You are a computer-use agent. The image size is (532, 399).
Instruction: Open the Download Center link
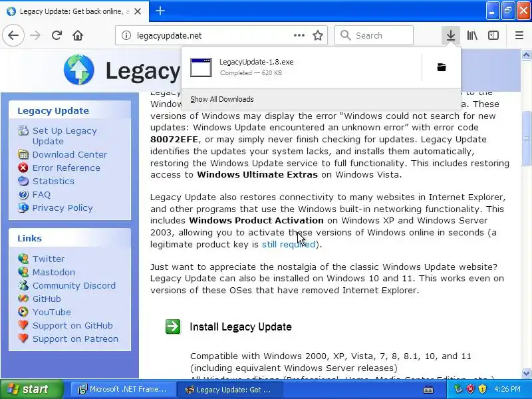[x=70, y=154]
